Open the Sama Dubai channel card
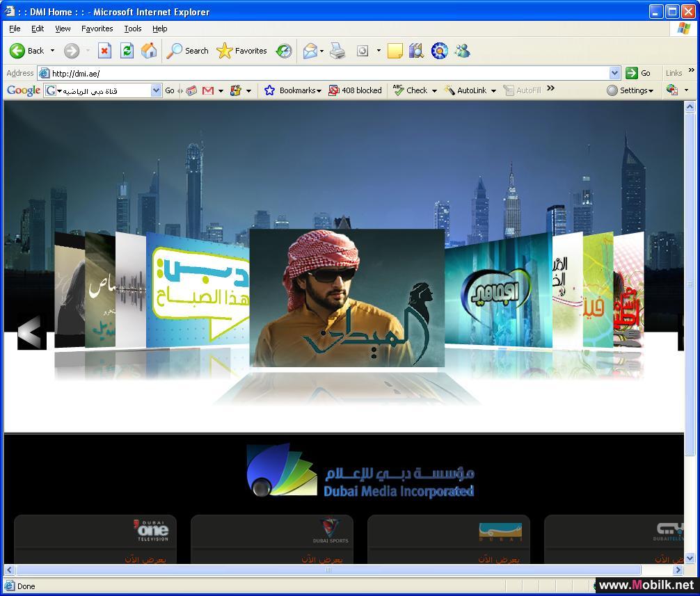Image resolution: width=700 pixels, height=596 pixels. tap(449, 540)
